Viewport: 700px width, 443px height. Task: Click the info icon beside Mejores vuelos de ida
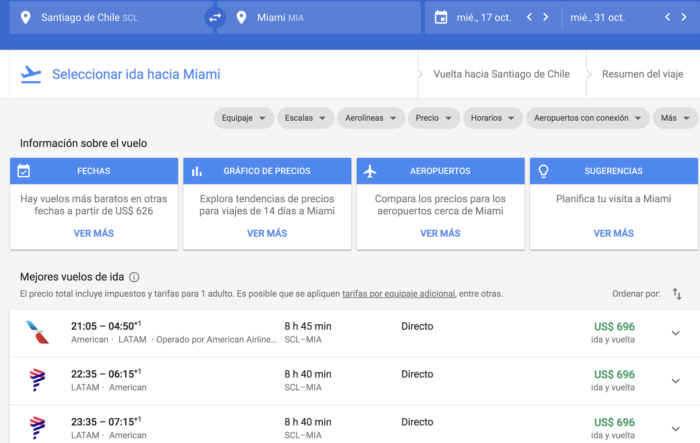pos(134,277)
